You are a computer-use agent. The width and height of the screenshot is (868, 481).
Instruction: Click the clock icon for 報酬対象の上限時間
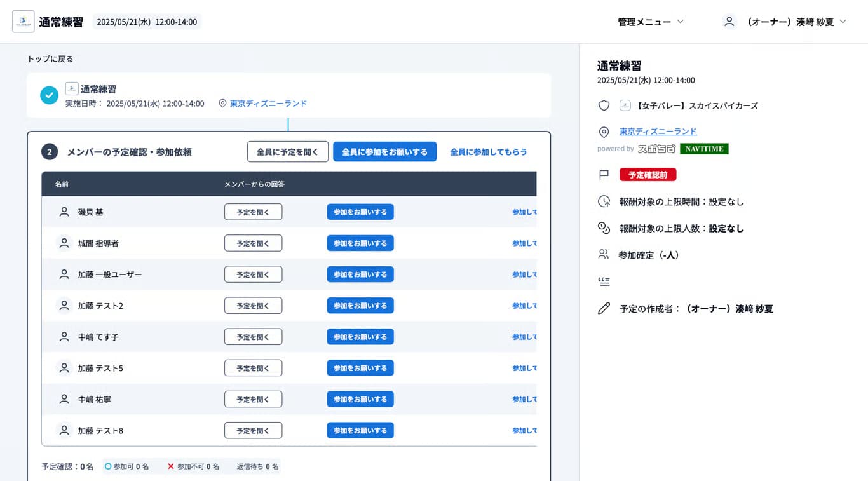click(604, 201)
